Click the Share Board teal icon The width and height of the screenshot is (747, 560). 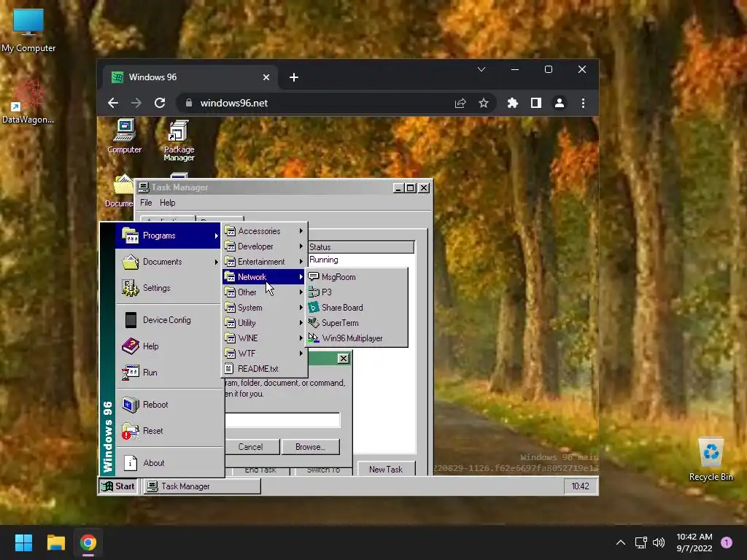(314, 307)
